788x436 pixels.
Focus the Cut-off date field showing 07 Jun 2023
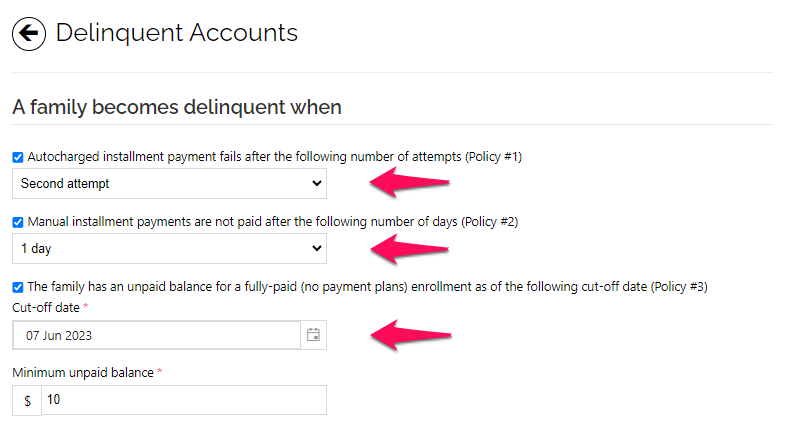pos(157,335)
